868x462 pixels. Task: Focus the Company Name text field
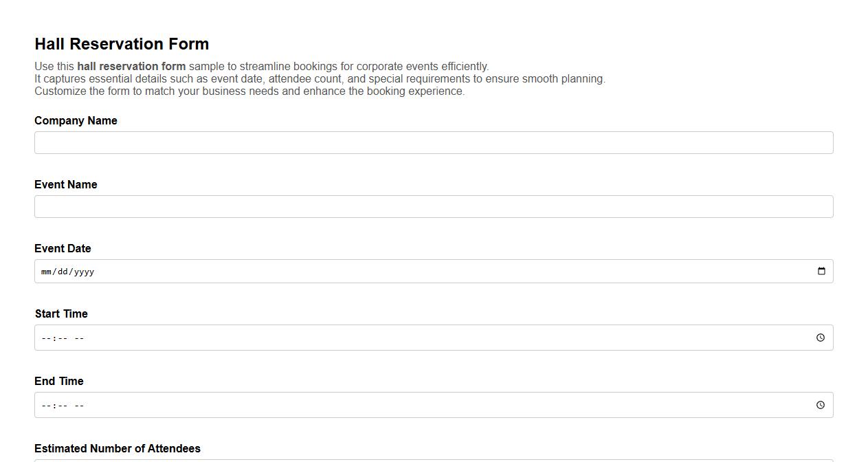(x=434, y=143)
